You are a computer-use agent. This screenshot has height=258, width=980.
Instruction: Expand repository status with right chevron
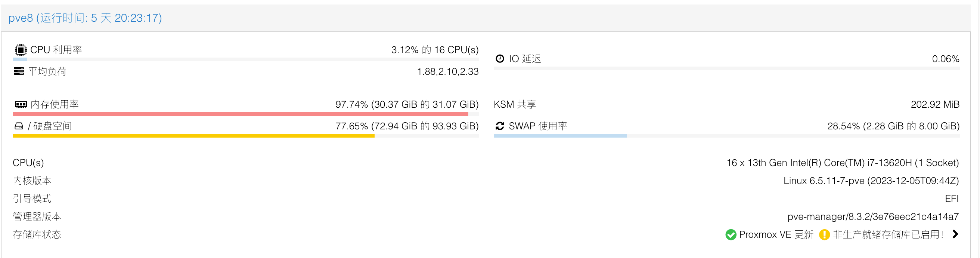click(955, 234)
